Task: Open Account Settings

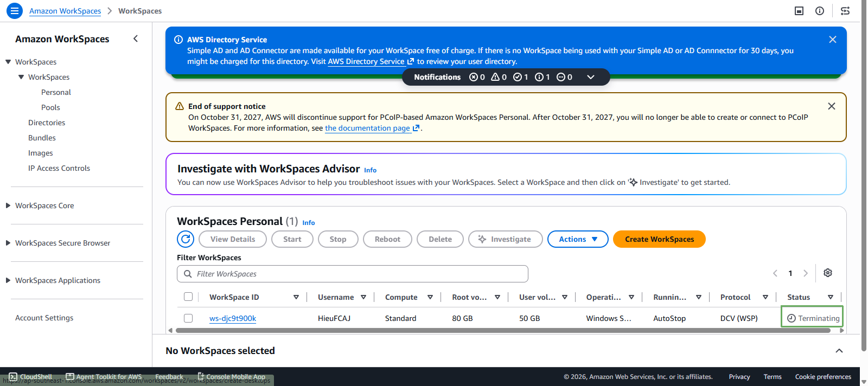Action: [44, 318]
